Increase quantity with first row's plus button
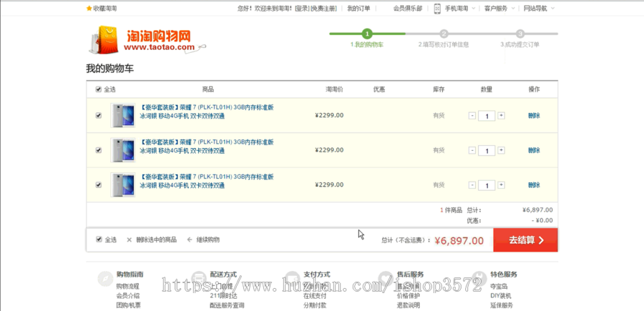Viewport: 644px width, 311px height. pyautogui.click(x=501, y=116)
